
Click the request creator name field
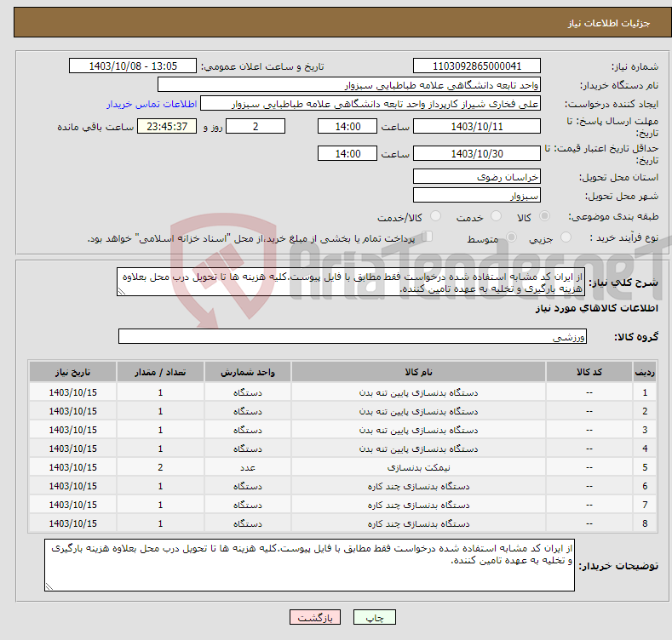point(370,104)
